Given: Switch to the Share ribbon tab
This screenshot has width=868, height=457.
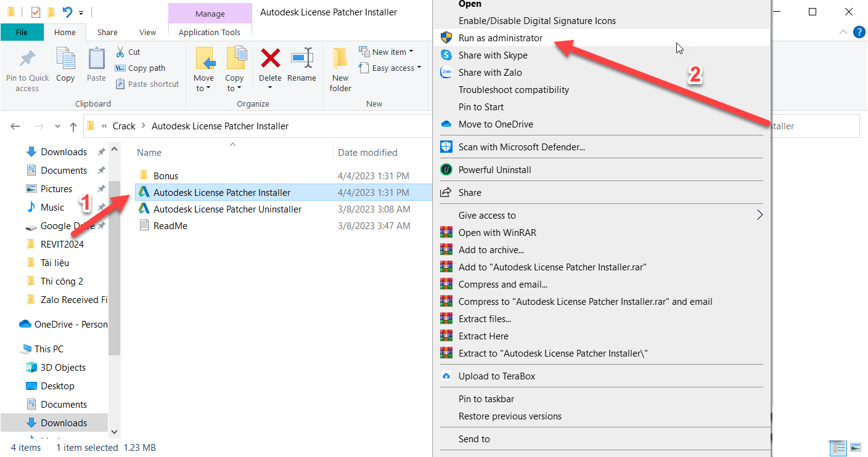Looking at the screenshot, I should 107,33.
